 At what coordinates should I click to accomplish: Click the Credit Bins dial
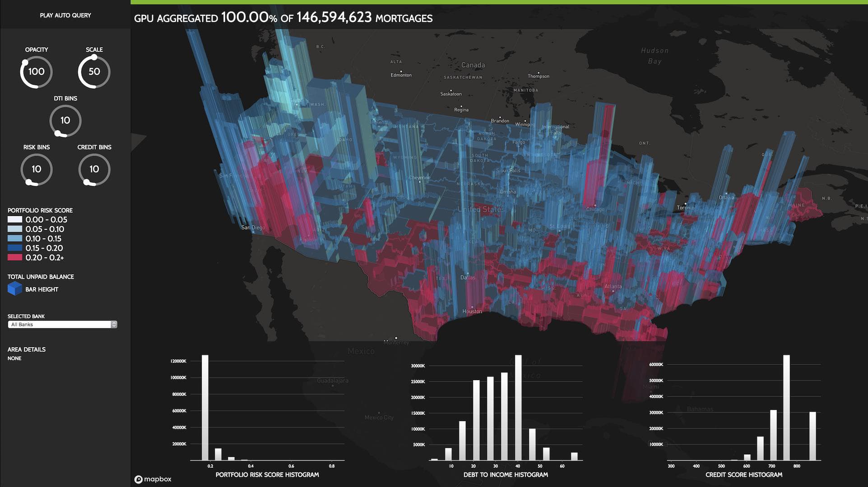(94, 169)
